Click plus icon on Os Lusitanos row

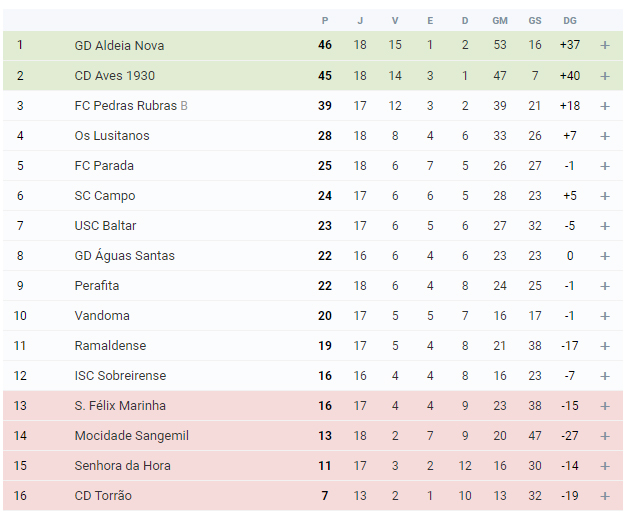604,136
